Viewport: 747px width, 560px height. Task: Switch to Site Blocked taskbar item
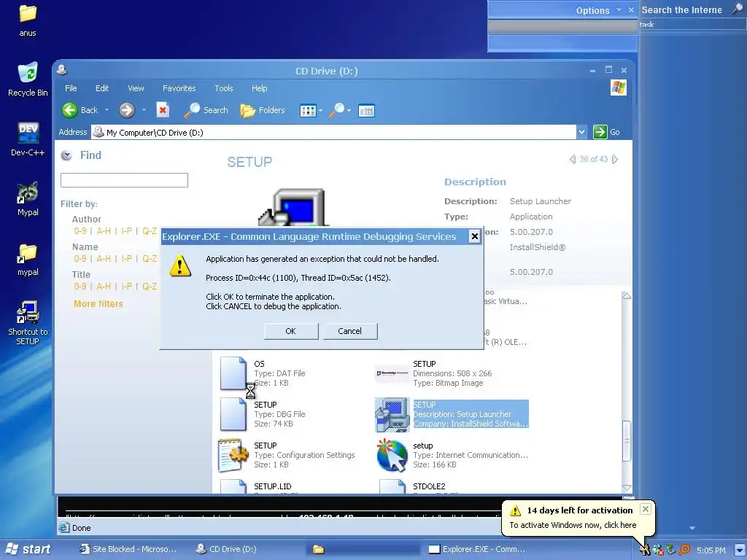tap(128, 549)
